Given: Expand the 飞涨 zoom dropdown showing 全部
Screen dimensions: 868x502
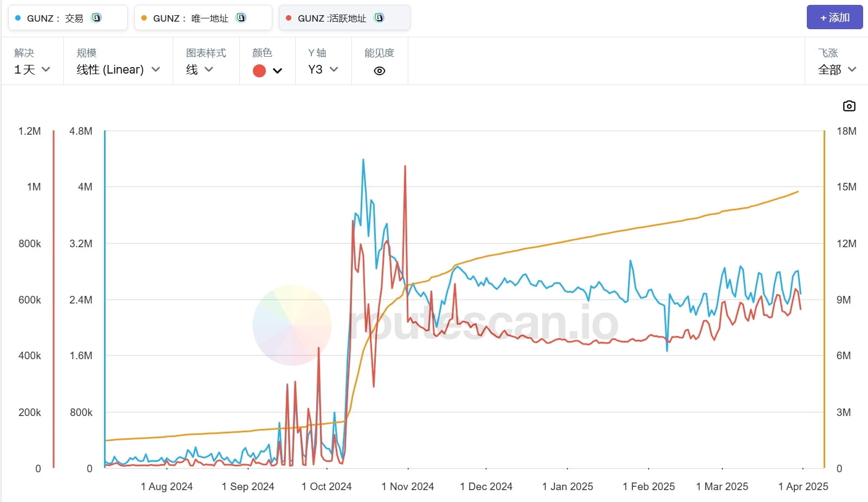Looking at the screenshot, I should (x=837, y=70).
